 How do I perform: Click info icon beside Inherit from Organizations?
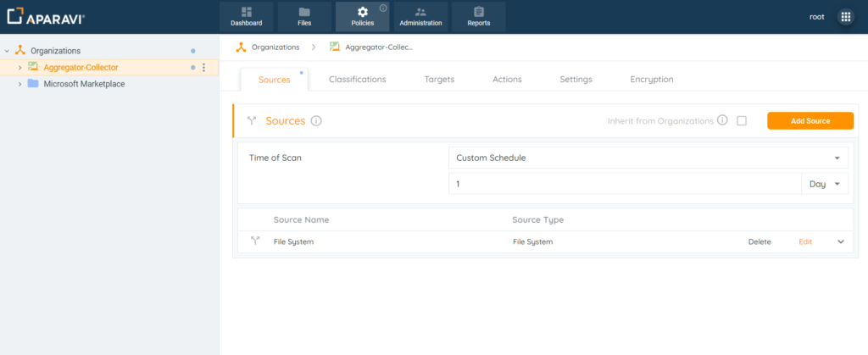722,120
